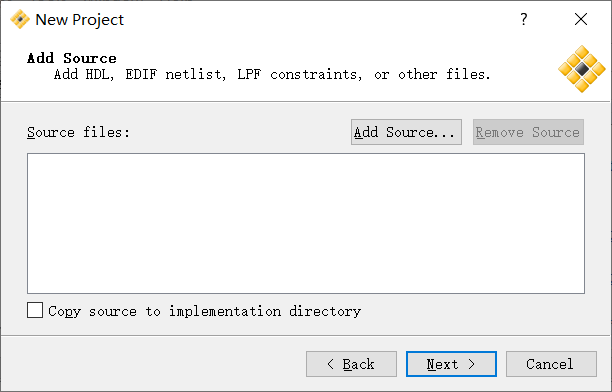Open context help with the question mark
Screen dimensions: 612x392
point(524,19)
